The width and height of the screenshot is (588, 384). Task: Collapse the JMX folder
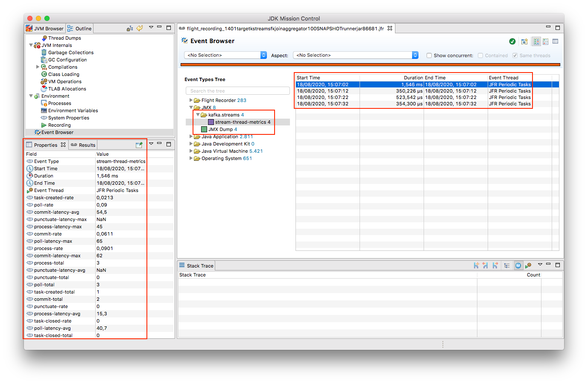[191, 108]
